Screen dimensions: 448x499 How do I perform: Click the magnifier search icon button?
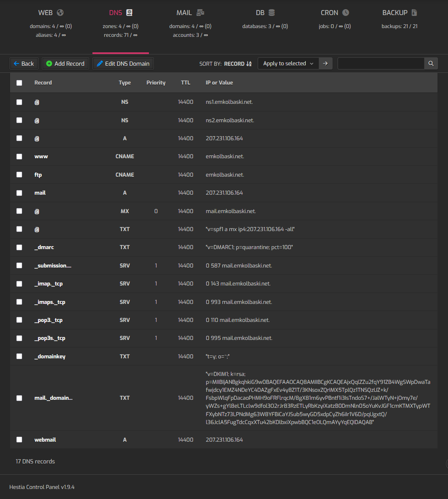[x=431, y=64]
